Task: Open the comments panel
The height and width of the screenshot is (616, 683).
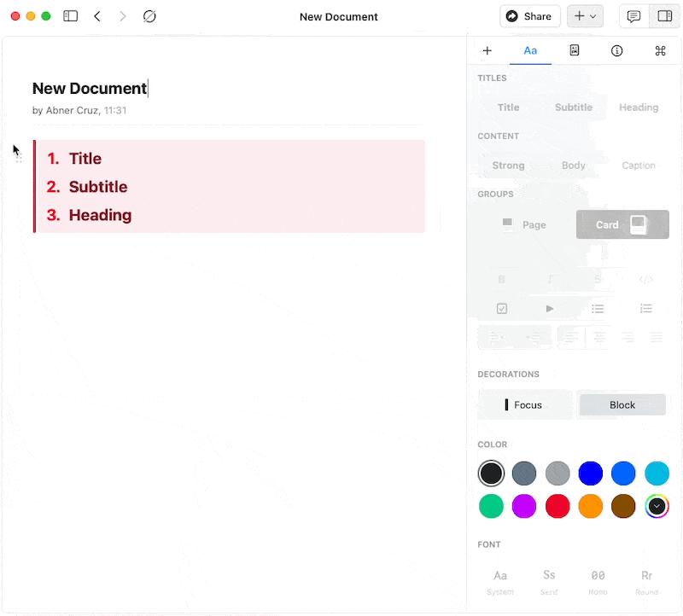Action: coord(633,16)
